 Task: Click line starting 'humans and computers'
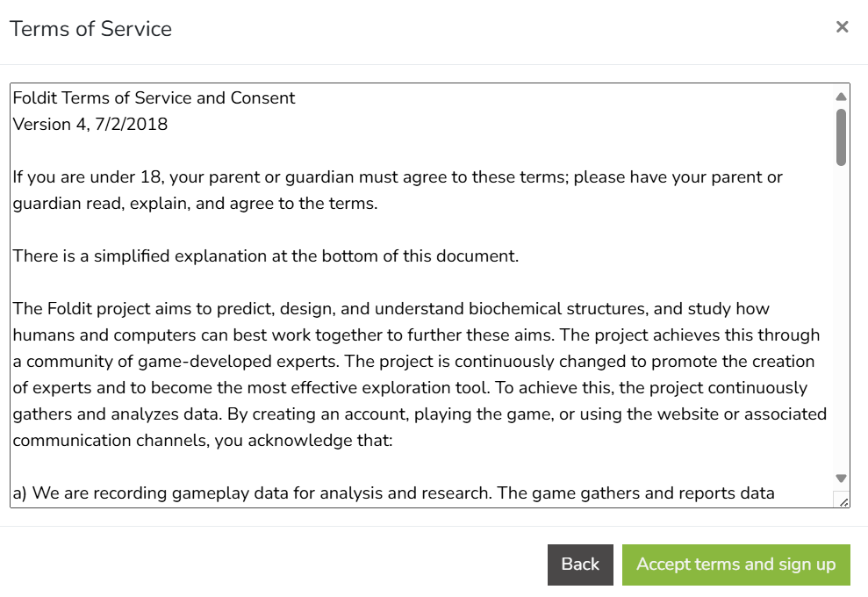(x=416, y=335)
